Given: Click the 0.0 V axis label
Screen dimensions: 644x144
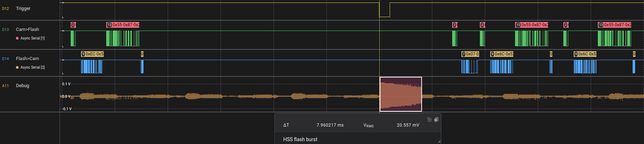Looking at the screenshot, I should [x=66, y=96].
